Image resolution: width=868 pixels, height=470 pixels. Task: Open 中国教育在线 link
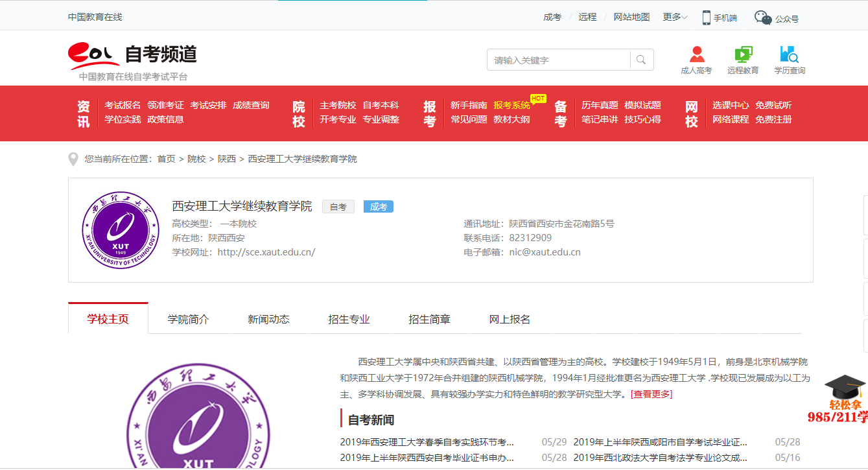(95, 18)
